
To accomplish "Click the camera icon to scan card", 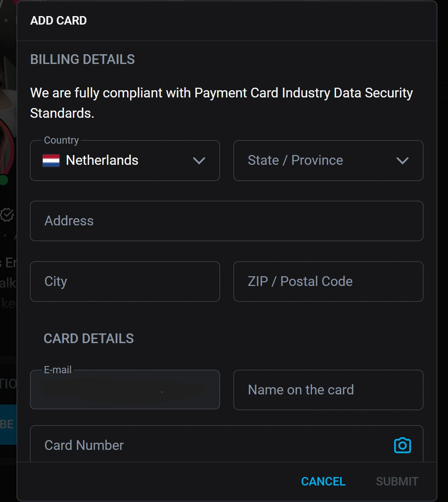I will click(402, 445).
